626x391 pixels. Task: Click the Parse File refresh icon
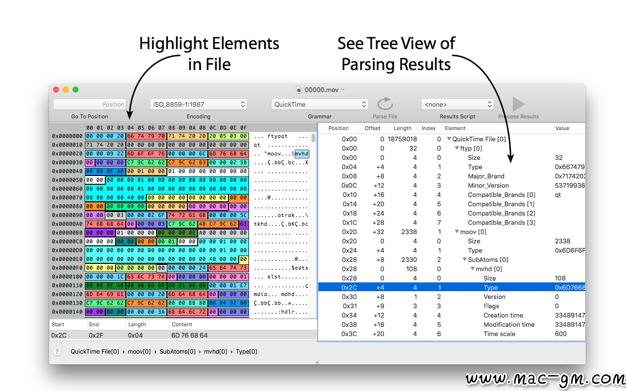coord(385,104)
